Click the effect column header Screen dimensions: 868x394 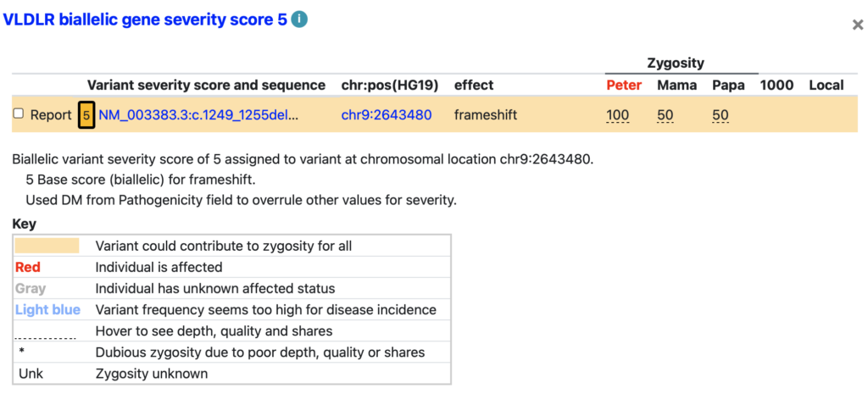tap(474, 86)
